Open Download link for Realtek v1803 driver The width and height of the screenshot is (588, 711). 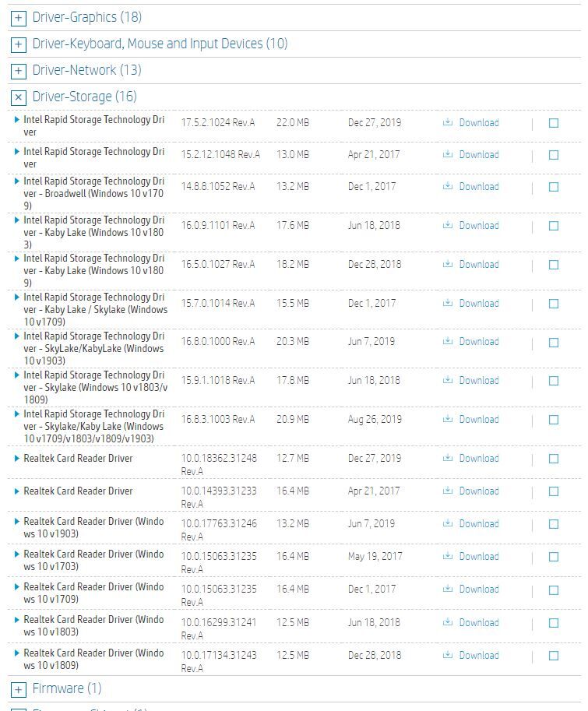coord(479,622)
